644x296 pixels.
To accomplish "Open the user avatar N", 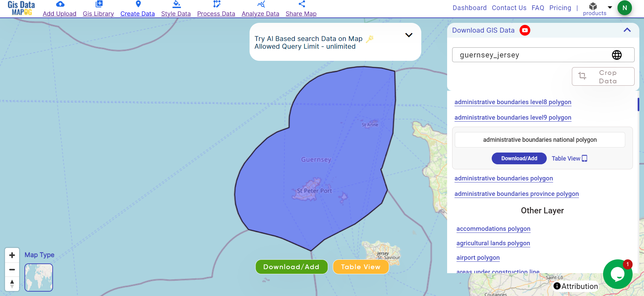I will 625,8.
